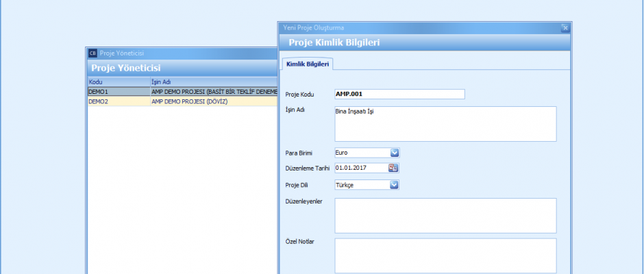Click inside the Özel Notlar text box
The height and width of the screenshot is (274, 644).
pos(445,256)
